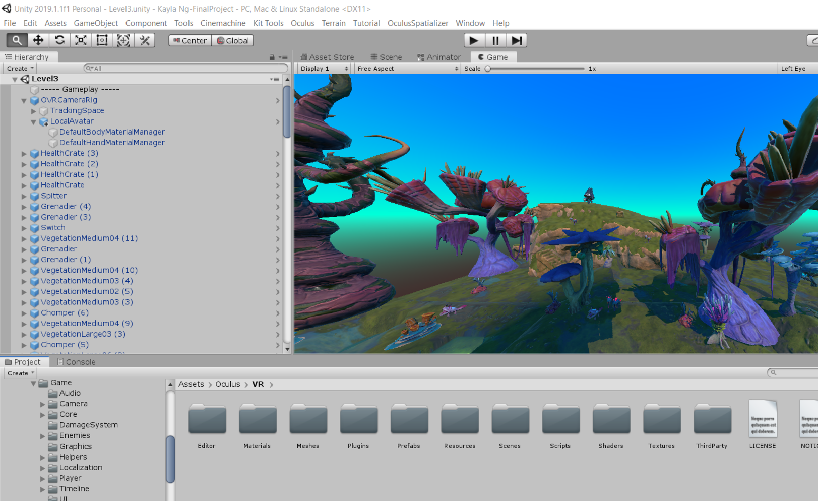The width and height of the screenshot is (818, 504).
Task: Switch to the Animator tab
Action: 439,57
